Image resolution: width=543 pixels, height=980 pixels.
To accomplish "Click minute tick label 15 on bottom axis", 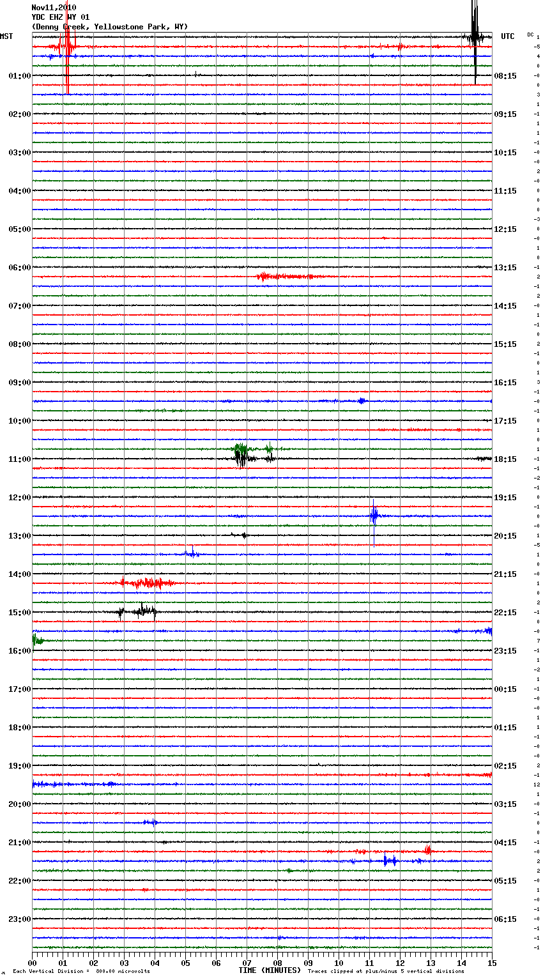I will pyautogui.click(x=491, y=963).
